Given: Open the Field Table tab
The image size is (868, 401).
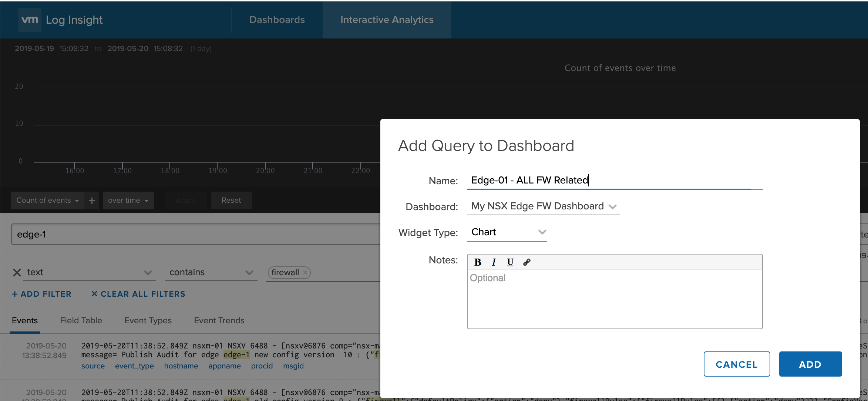Looking at the screenshot, I should (x=81, y=320).
